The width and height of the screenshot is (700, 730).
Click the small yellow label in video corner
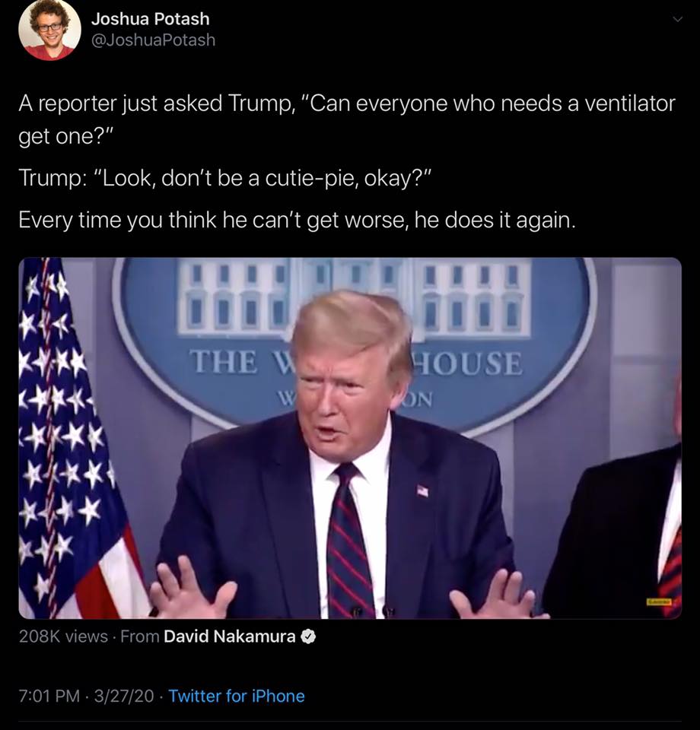[x=659, y=602]
